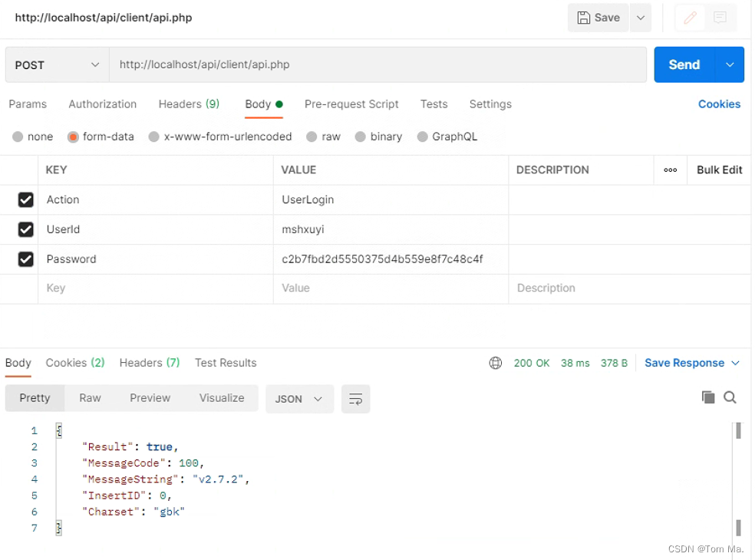755x560 pixels.
Task: Open the column options three-dots icon
Action: pos(671,170)
